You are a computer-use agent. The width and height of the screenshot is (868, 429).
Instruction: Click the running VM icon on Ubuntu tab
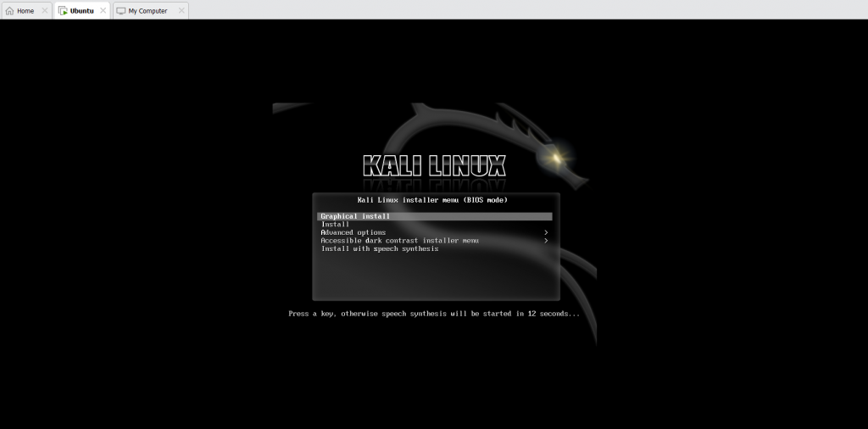click(63, 10)
